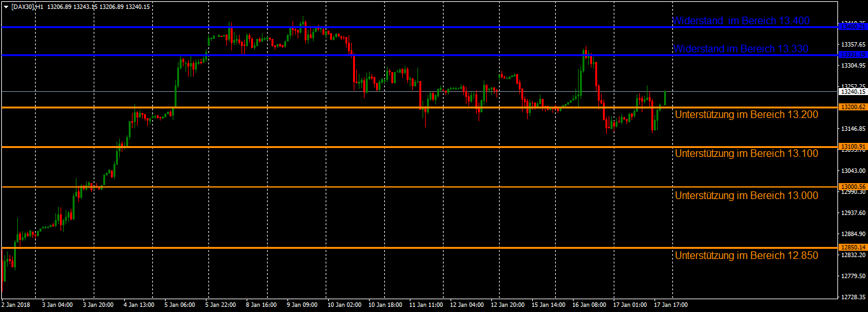Click the 13043.00 price scale value
The height and width of the screenshot is (312, 868).
point(854,171)
